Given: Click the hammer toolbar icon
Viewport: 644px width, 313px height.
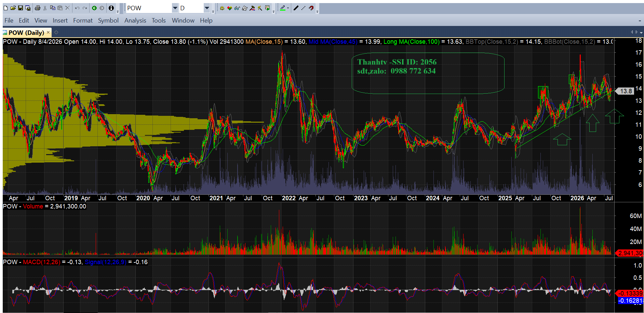Looking at the screenshot, I should click(x=252, y=8).
